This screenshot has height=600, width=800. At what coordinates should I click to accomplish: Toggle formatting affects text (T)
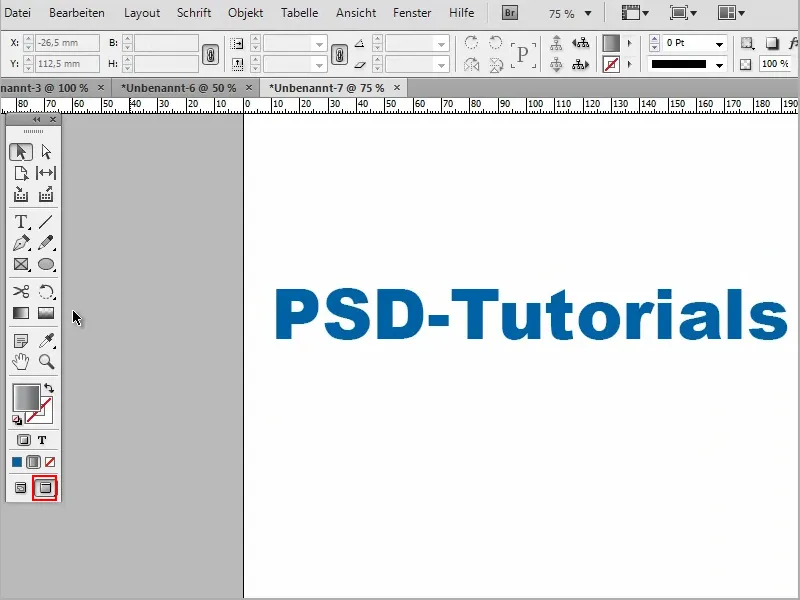tap(42, 440)
